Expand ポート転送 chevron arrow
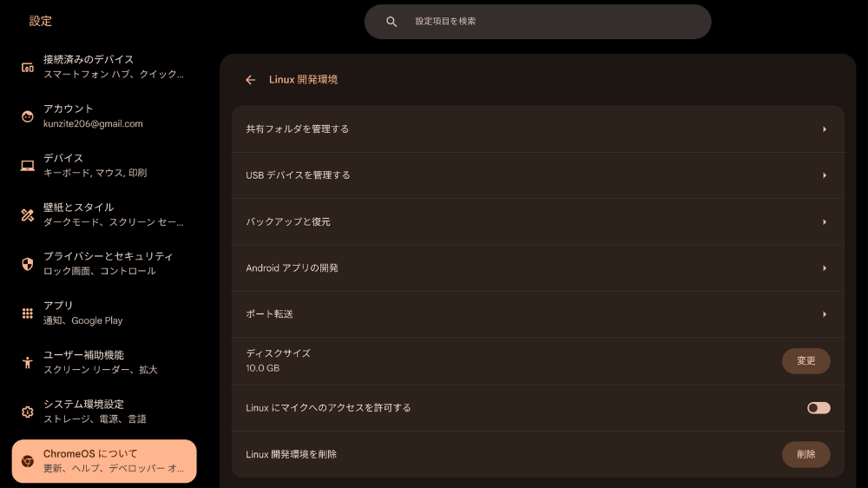The height and width of the screenshot is (488, 868). [825, 314]
